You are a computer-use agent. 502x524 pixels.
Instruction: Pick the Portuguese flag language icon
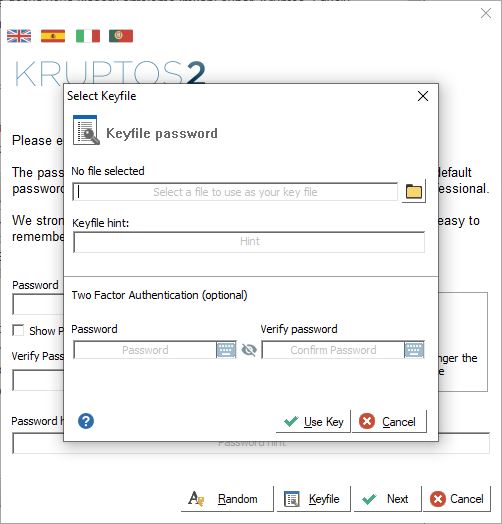point(121,36)
